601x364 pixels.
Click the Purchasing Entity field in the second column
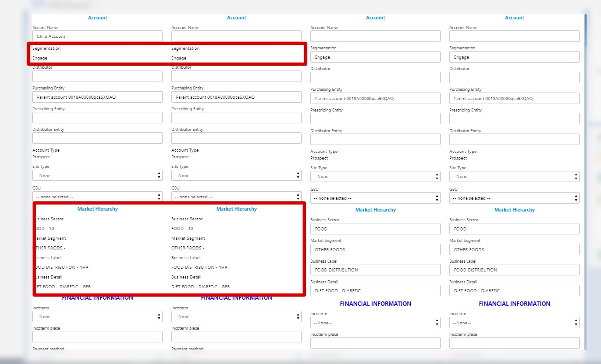pyautogui.click(x=237, y=97)
